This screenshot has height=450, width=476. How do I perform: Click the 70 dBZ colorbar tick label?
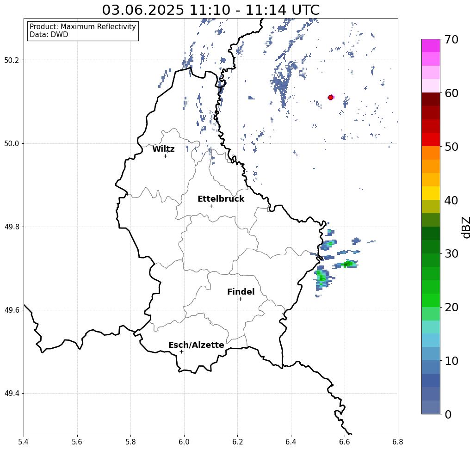tap(451, 39)
